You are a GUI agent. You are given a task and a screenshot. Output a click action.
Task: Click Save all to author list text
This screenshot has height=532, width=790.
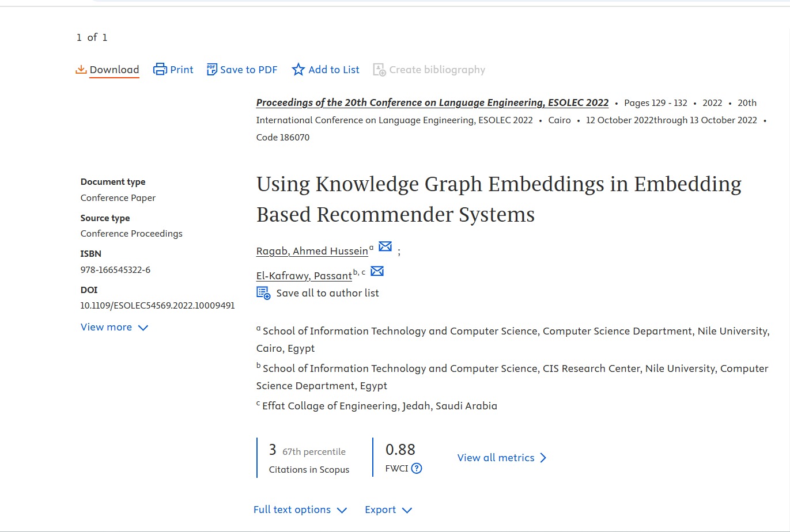coord(327,293)
